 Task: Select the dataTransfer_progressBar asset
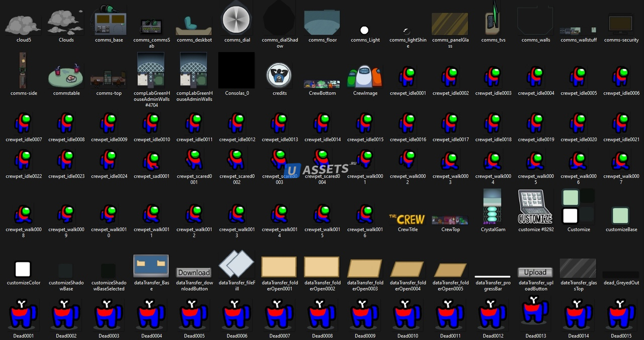pos(493,276)
